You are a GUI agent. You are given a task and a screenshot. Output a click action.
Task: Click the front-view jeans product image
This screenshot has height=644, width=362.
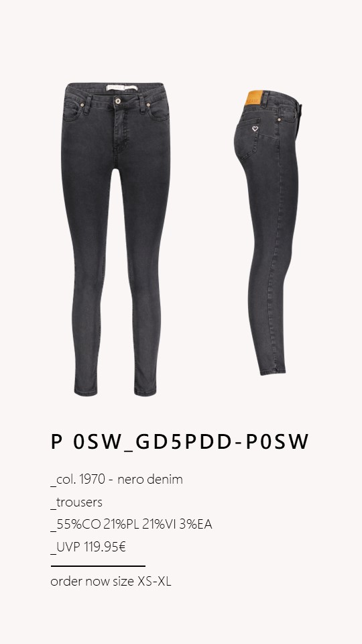click(x=116, y=239)
